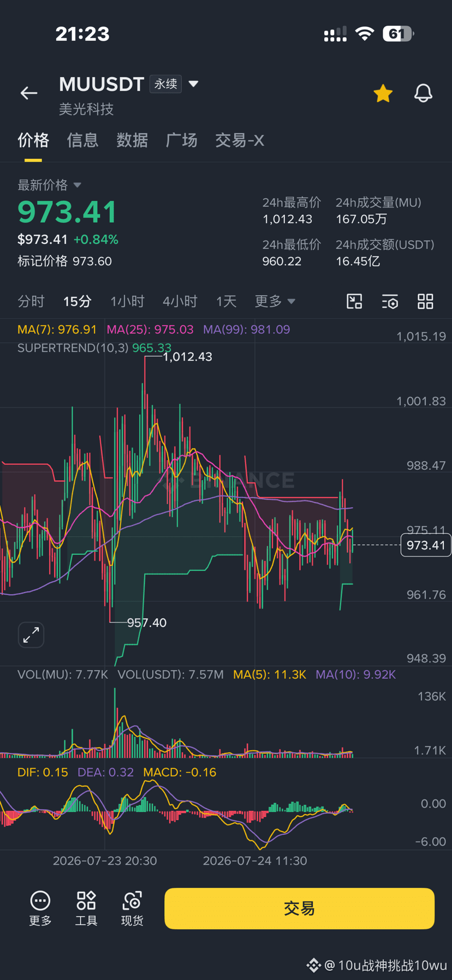Switch to the 交易-X tab

[x=240, y=140]
